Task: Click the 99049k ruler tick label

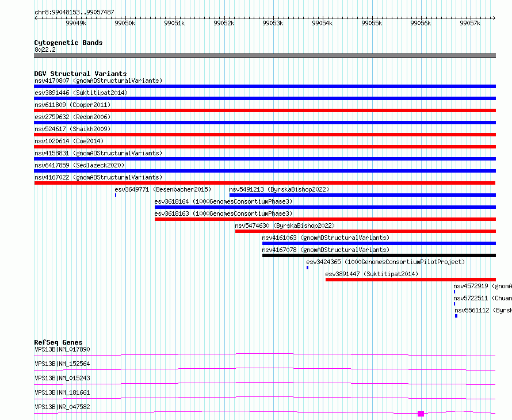Action: [76, 23]
